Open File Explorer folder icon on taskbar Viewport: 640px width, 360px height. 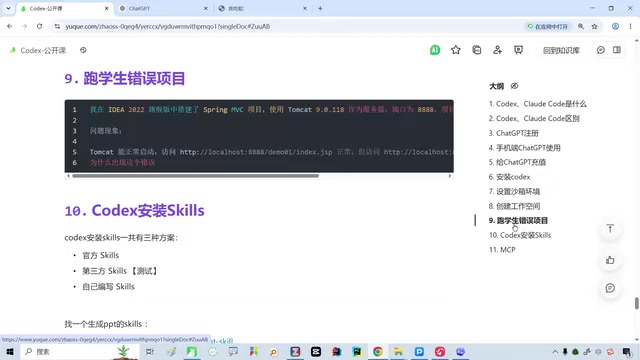click(x=398, y=351)
